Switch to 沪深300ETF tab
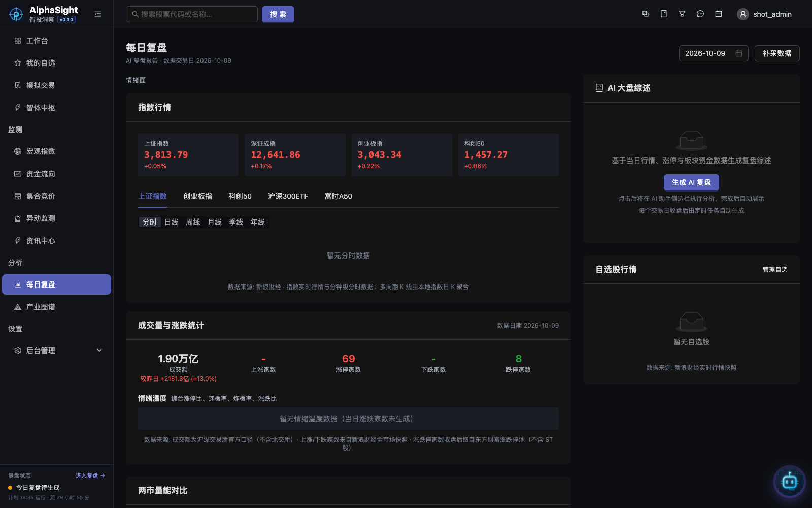This screenshot has width=812, height=508. 288,196
